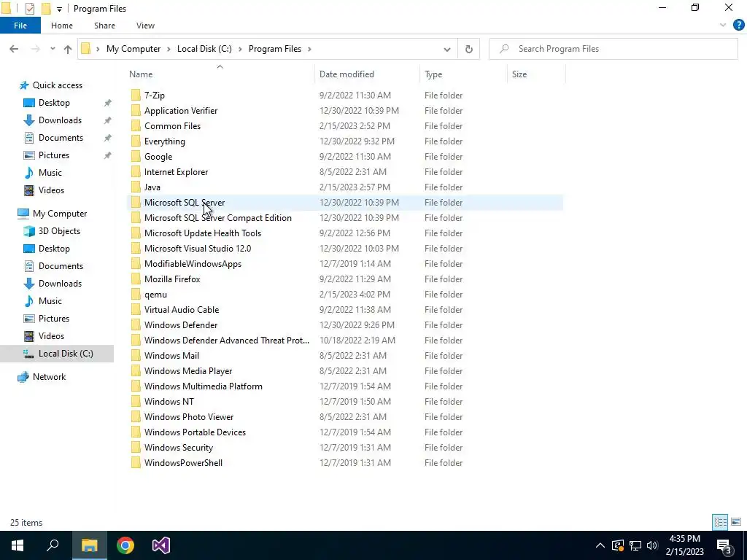Click the Search Program Files box
747x560 pixels.
click(613, 49)
